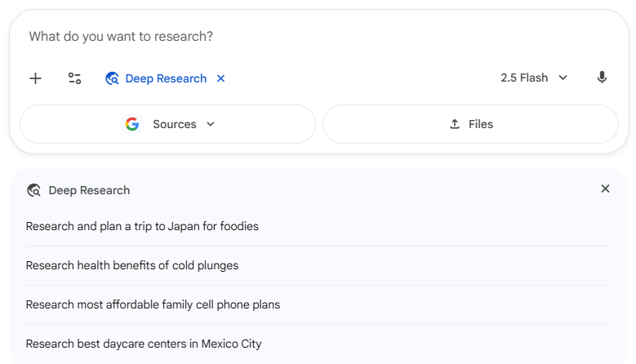Remove the Deep Research chip with its X

pos(220,78)
